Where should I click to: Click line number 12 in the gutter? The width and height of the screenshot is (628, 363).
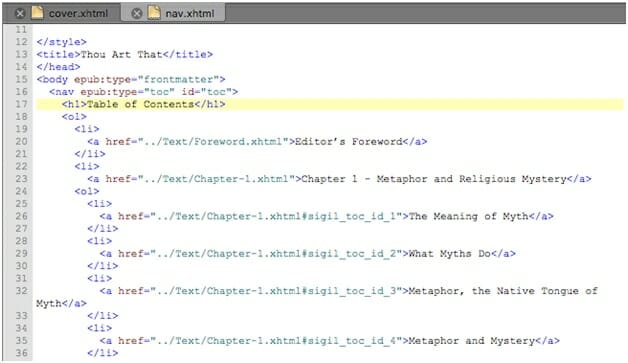click(21, 42)
